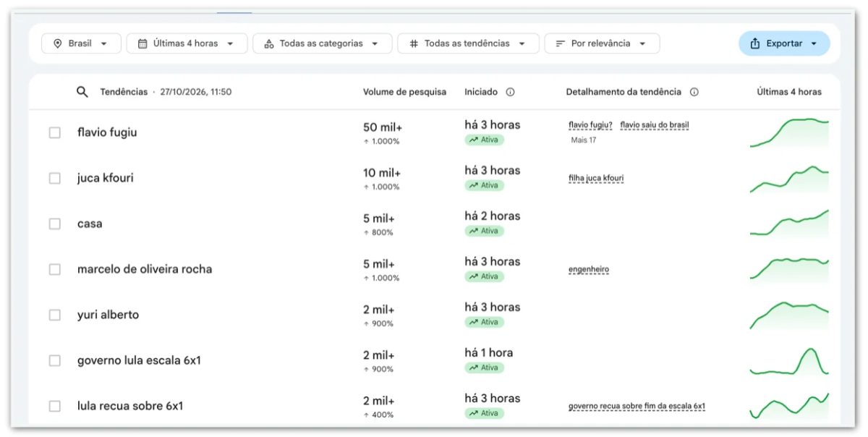Click the juca kfouri sparkline chart
The width and height of the screenshot is (868, 437).
[789, 179]
